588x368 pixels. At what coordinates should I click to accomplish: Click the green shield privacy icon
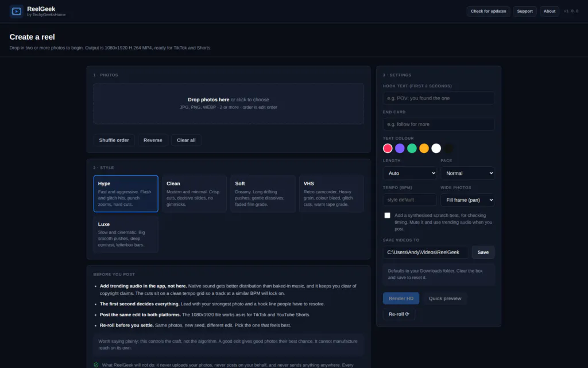96,365
